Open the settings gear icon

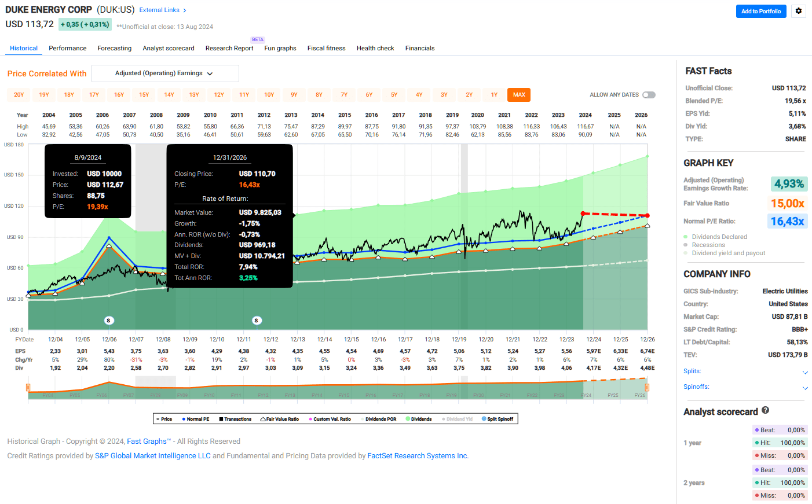click(798, 11)
